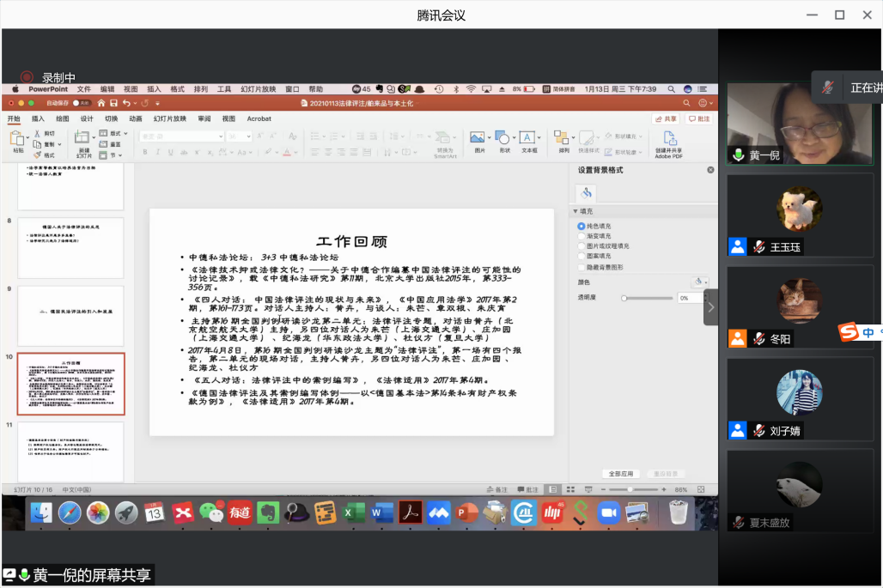Click the 图片 (Picture) insert icon

478,139
